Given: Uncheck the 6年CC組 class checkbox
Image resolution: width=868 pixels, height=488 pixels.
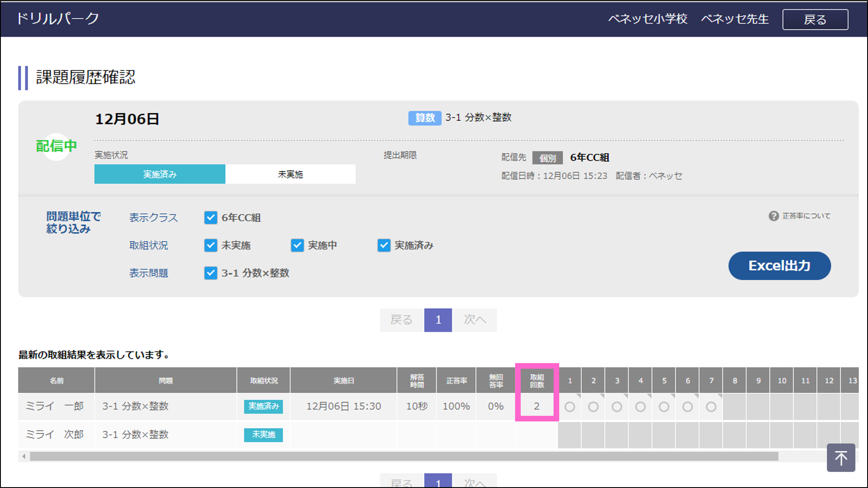Looking at the screenshot, I should tap(211, 217).
